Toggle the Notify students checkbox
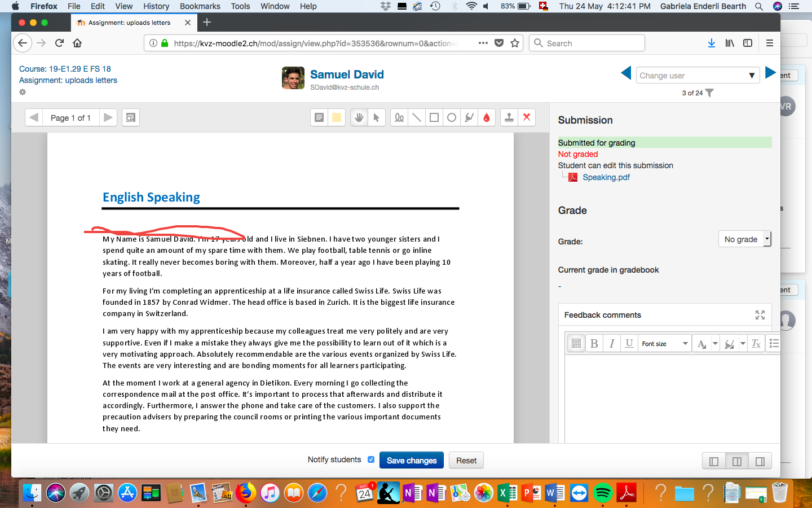 tap(371, 459)
